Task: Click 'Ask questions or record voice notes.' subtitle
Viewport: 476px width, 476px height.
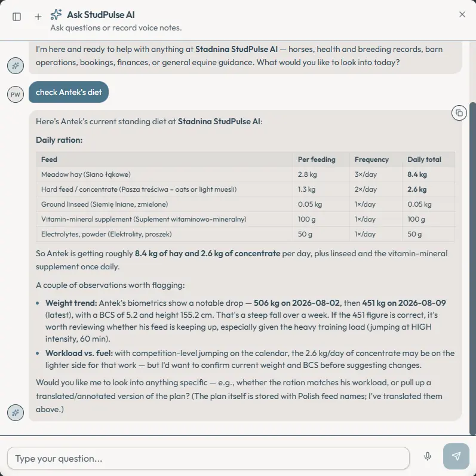Action: click(x=116, y=27)
